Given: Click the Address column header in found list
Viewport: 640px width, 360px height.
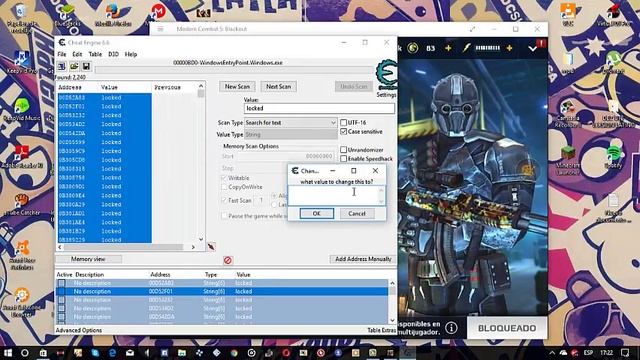Looking at the screenshot, I should [x=70, y=87].
